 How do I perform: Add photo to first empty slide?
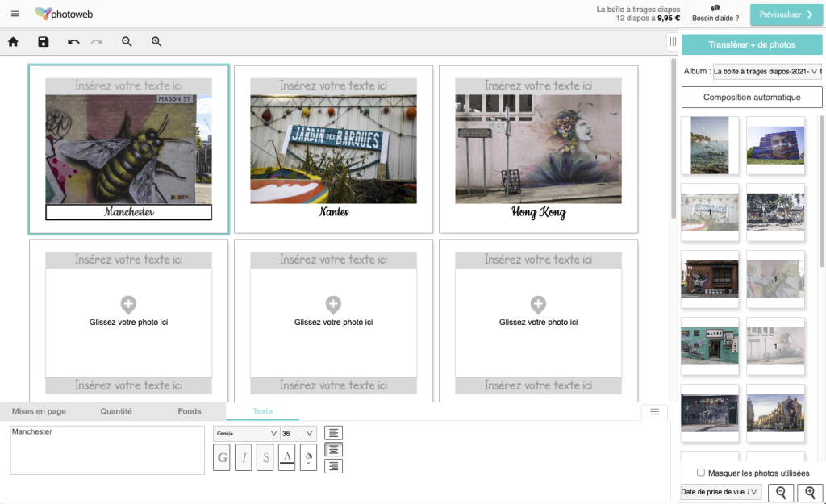point(128,304)
